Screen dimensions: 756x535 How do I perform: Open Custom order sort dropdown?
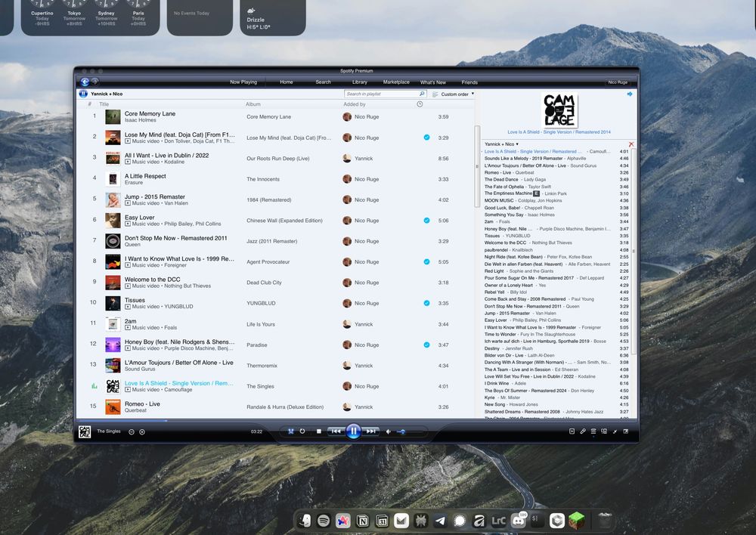pyautogui.click(x=454, y=94)
